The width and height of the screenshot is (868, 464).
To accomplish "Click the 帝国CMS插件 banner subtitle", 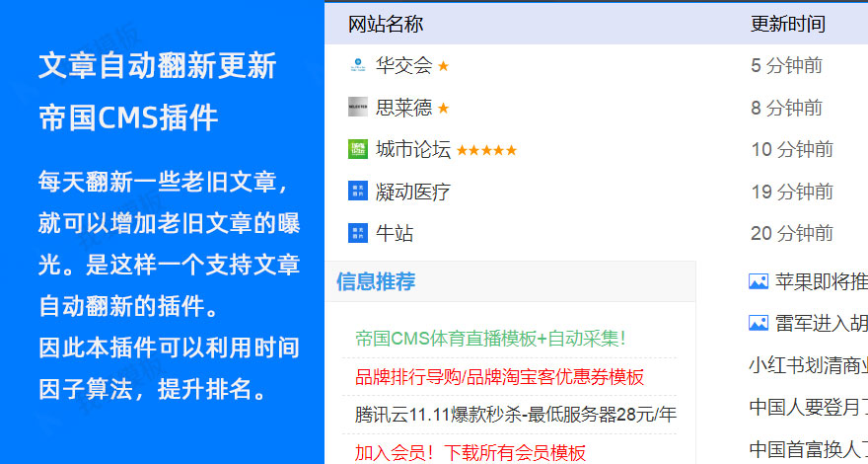I will [x=128, y=117].
